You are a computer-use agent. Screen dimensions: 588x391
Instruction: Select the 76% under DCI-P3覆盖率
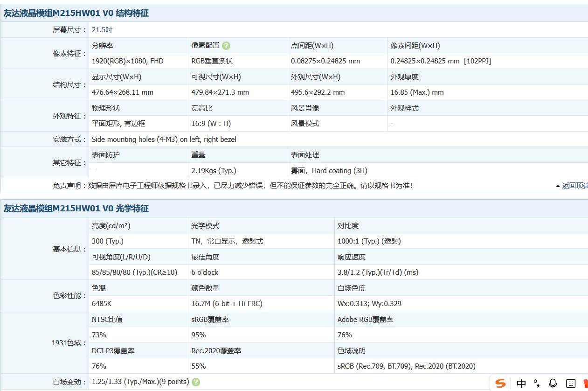pyautogui.click(x=99, y=366)
